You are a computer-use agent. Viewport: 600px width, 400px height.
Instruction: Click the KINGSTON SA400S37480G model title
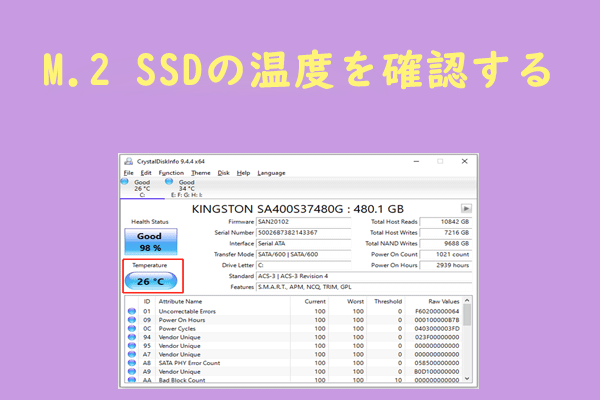298,209
